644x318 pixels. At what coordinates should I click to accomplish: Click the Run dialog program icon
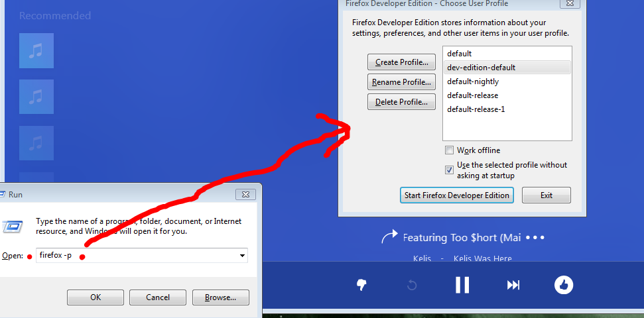(x=13, y=227)
